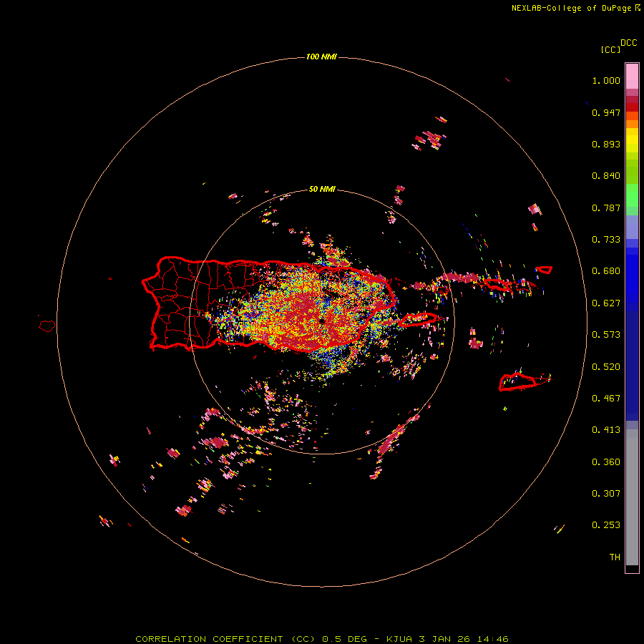The image size is (644, 644).
Task: Select the 0.680 scale value
Action: (x=606, y=271)
